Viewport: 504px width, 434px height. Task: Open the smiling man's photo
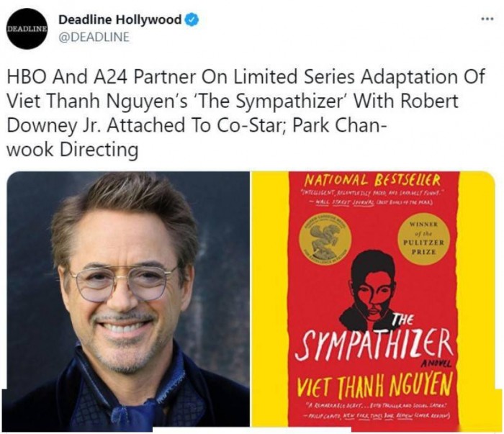coord(128,302)
